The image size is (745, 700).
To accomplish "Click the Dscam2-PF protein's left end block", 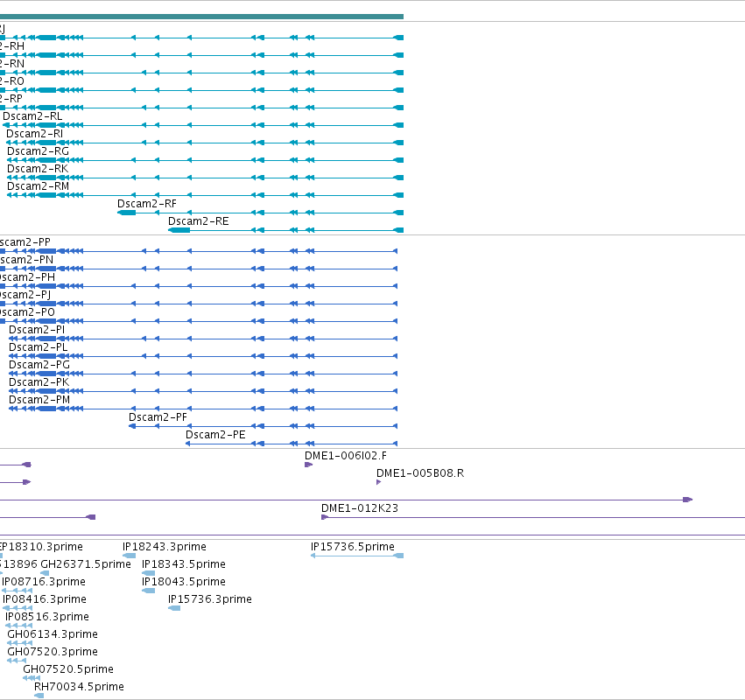I will pos(132,426).
